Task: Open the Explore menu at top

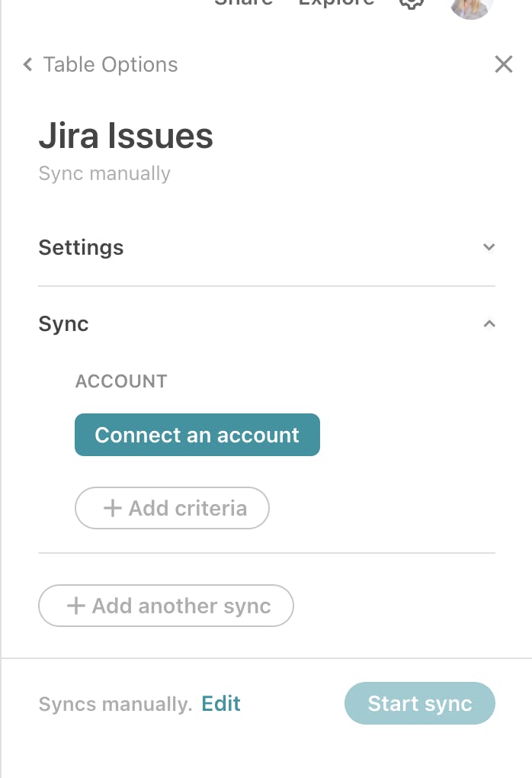Action: [x=337, y=3]
